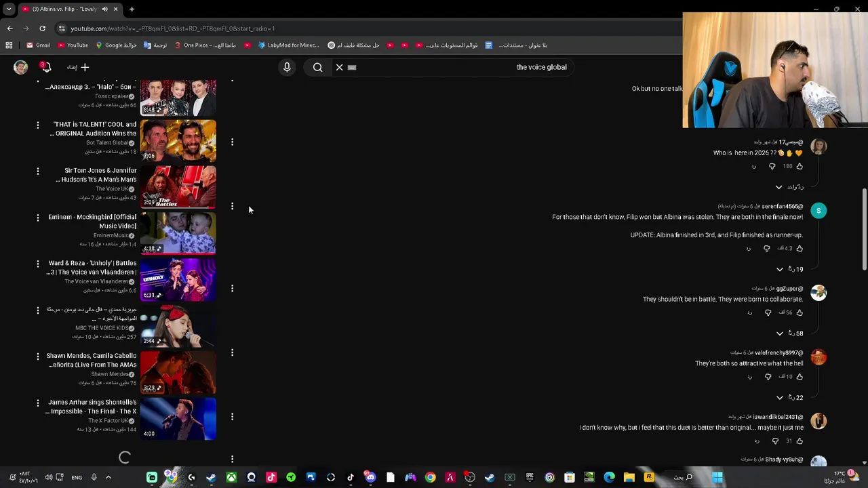This screenshot has width=868, height=488.
Task: Open options for Eminem - Mockingbird video
Action: 38,218
